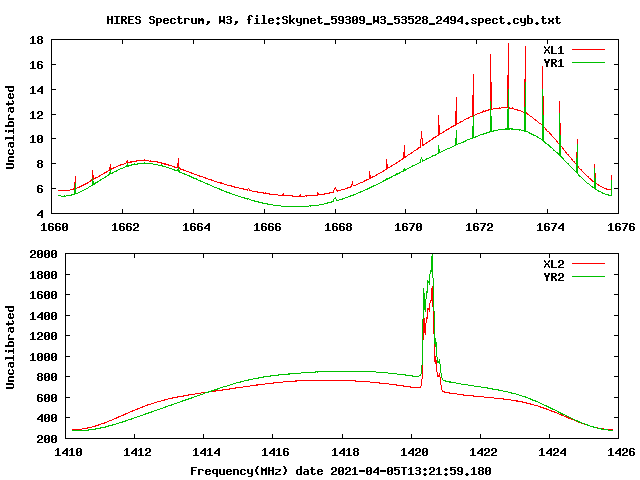Click the 1414 x-axis tick label

[x=207, y=452]
